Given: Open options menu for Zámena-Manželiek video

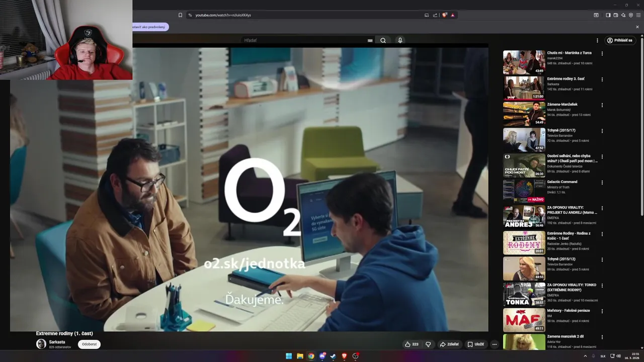Looking at the screenshot, I should (x=602, y=105).
